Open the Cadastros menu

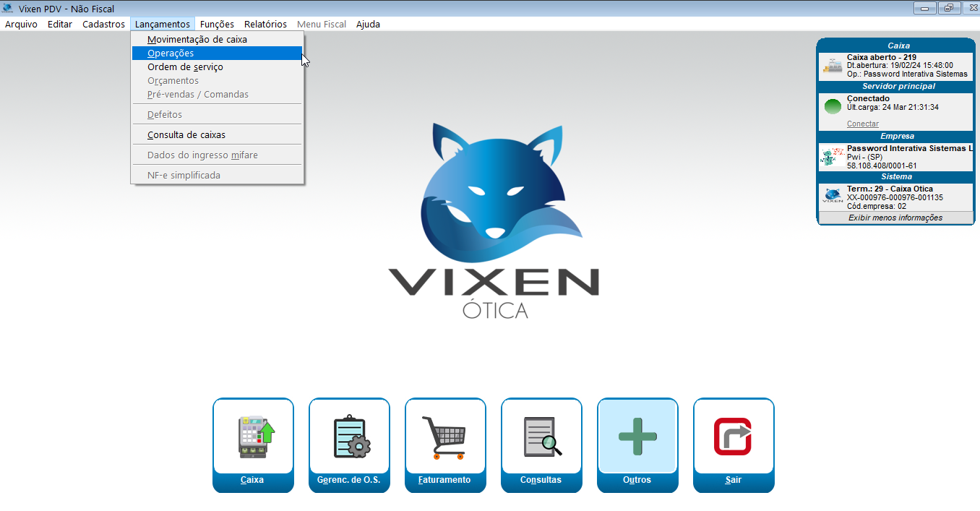tap(103, 24)
